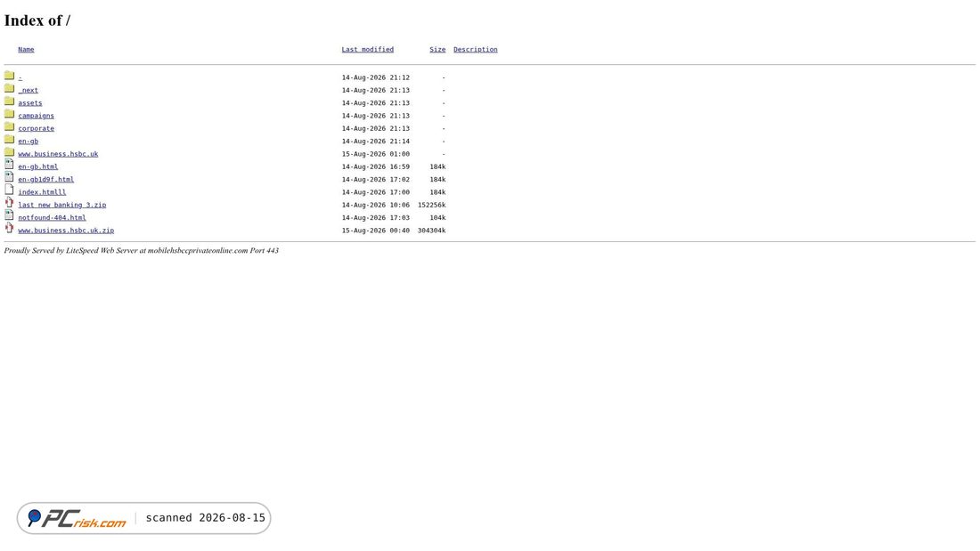The height and width of the screenshot is (551, 980).
Task: Open the _next directory link
Action: [29, 90]
